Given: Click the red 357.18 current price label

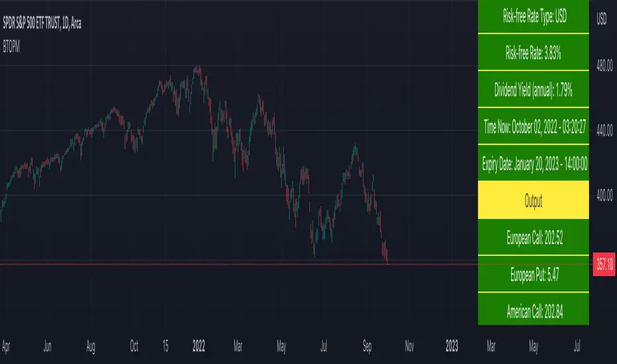Looking at the screenshot, I should [602, 264].
